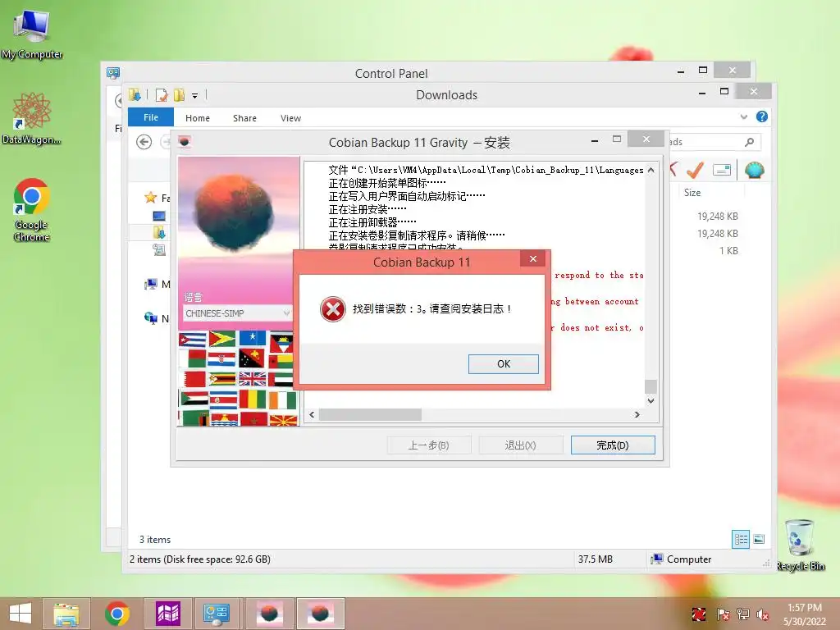Click the 上一步(B) back button
The height and width of the screenshot is (630, 840).
point(428,445)
